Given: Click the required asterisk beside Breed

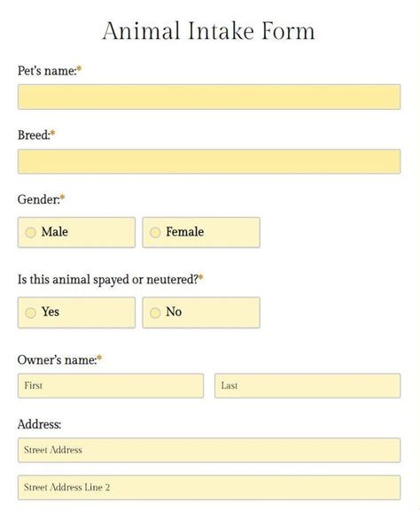Looking at the screenshot, I should click(53, 133).
